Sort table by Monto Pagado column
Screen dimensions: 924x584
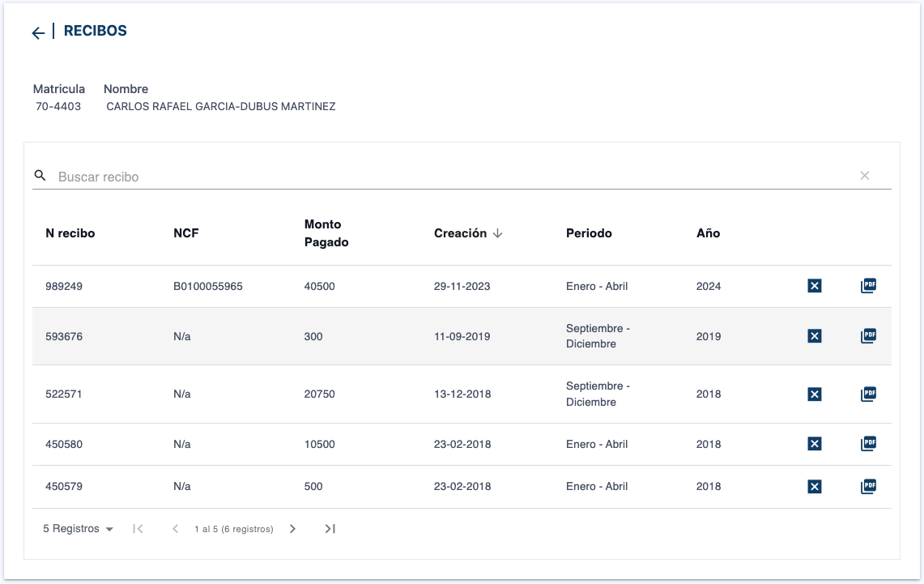(x=326, y=233)
